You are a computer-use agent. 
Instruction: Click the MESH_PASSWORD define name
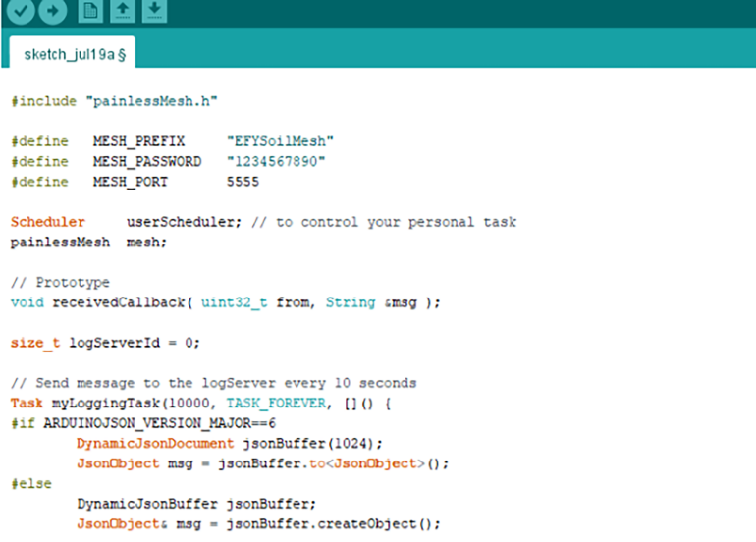coord(147,162)
